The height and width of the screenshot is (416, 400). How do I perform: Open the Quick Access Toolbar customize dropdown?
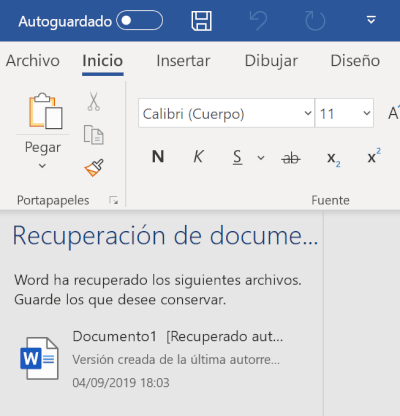pyautogui.click(x=371, y=20)
